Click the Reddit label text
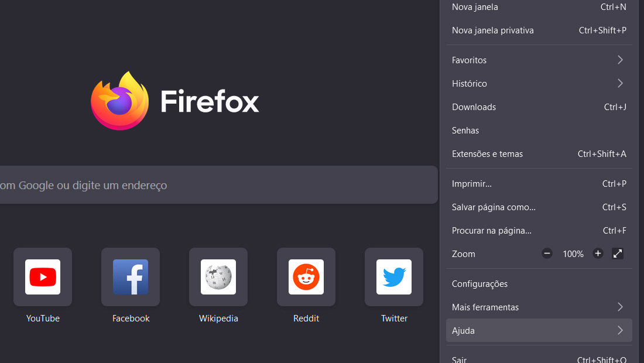This screenshot has width=644, height=363. [306, 319]
